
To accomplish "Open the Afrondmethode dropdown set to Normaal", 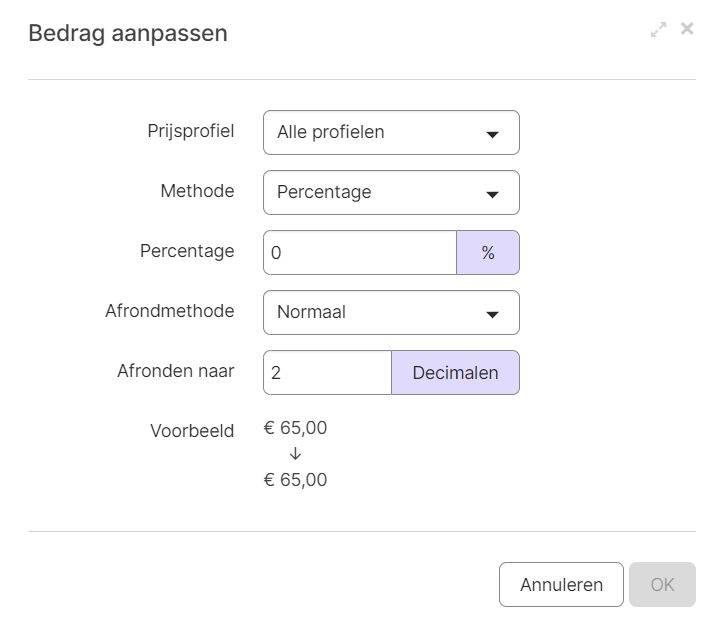I will (x=391, y=313).
